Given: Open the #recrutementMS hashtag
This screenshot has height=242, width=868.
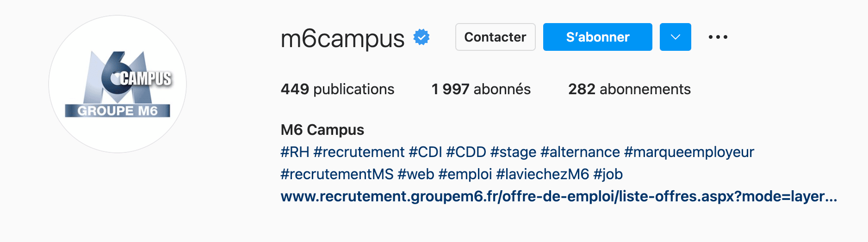Looking at the screenshot, I should tap(337, 174).
